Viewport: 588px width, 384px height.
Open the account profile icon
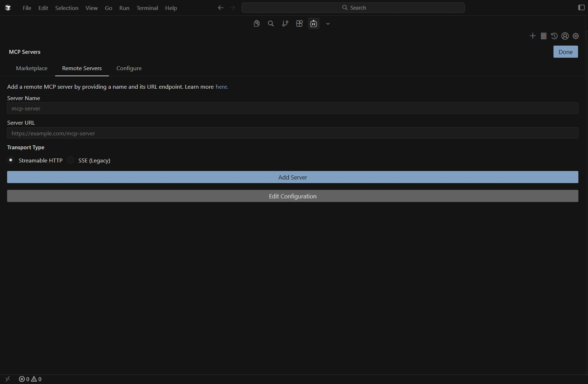click(565, 36)
